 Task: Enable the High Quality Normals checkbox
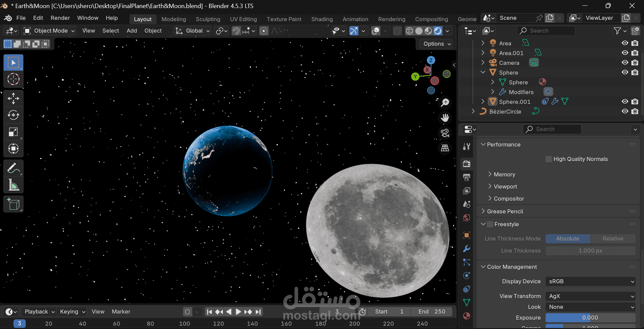coord(549,159)
